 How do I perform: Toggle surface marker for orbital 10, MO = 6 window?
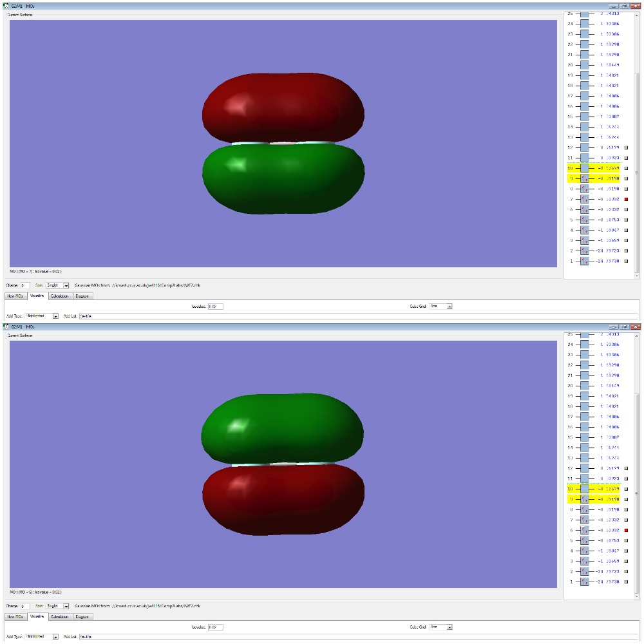point(626,489)
